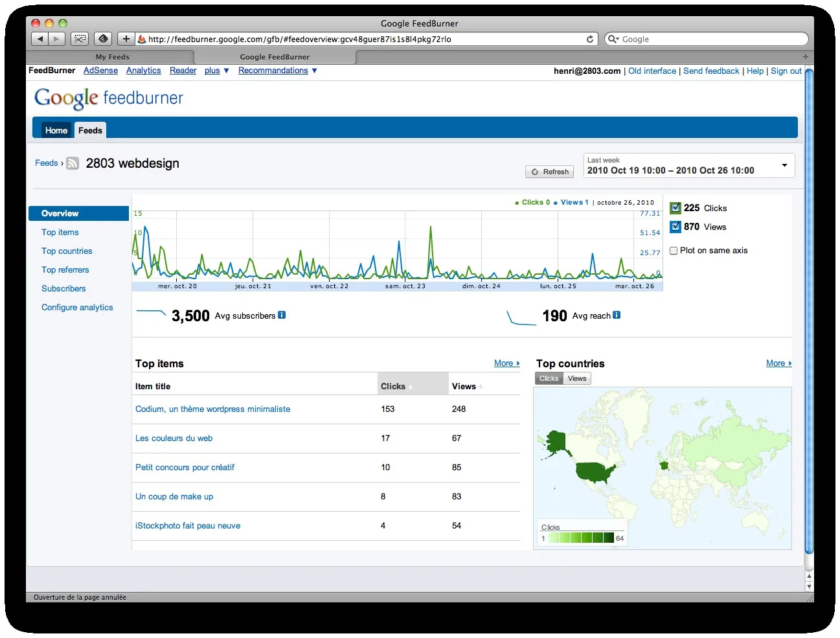Click the Refresh button
Viewport: 840px width, 638px height.
coord(550,172)
